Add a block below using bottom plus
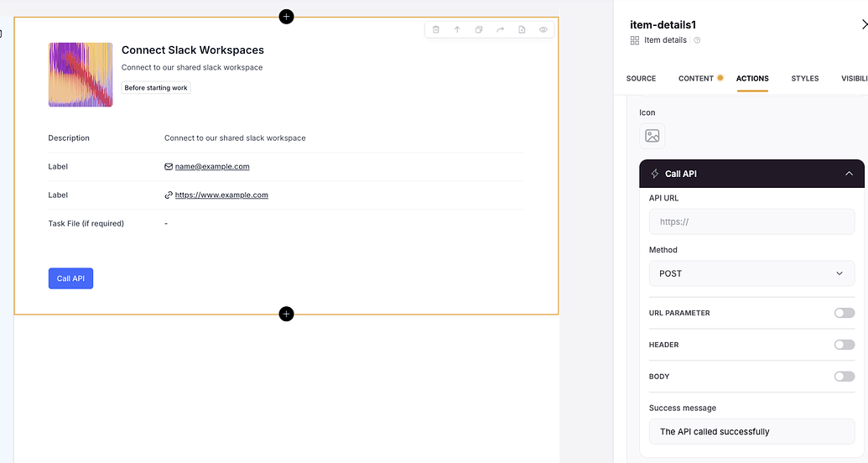The width and height of the screenshot is (868, 463). (x=286, y=314)
